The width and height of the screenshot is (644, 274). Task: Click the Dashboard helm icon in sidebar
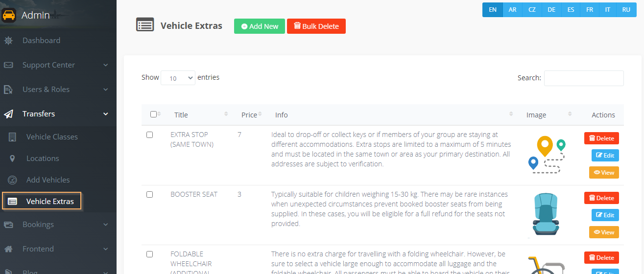[x=8, y=41]
